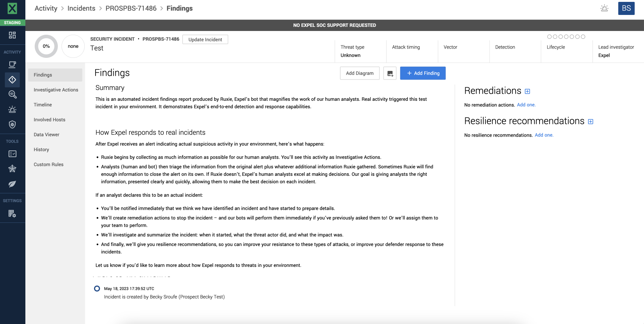Click the 0% progress ring
Viewport: 644px width, 324px height.
[x=46, y=46]
